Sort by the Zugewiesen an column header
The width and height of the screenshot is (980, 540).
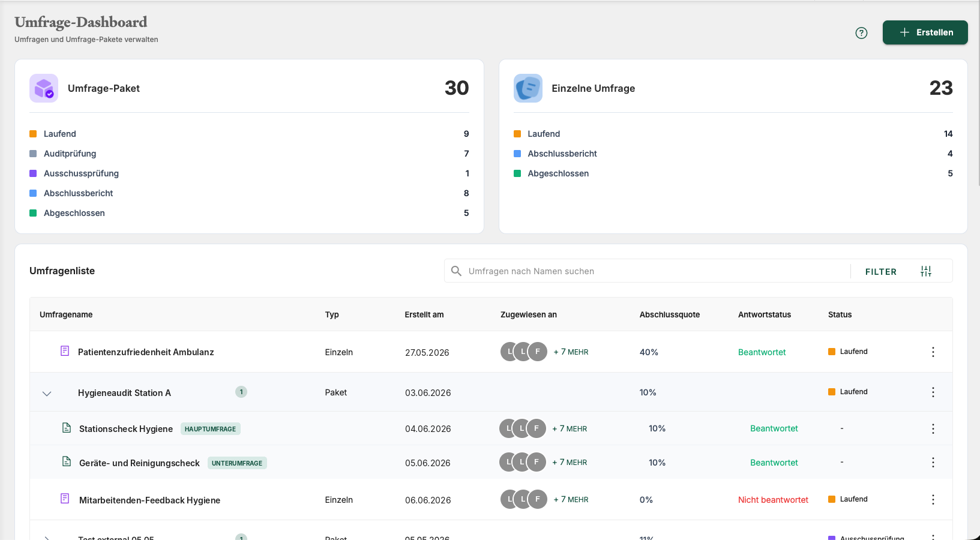529,314
